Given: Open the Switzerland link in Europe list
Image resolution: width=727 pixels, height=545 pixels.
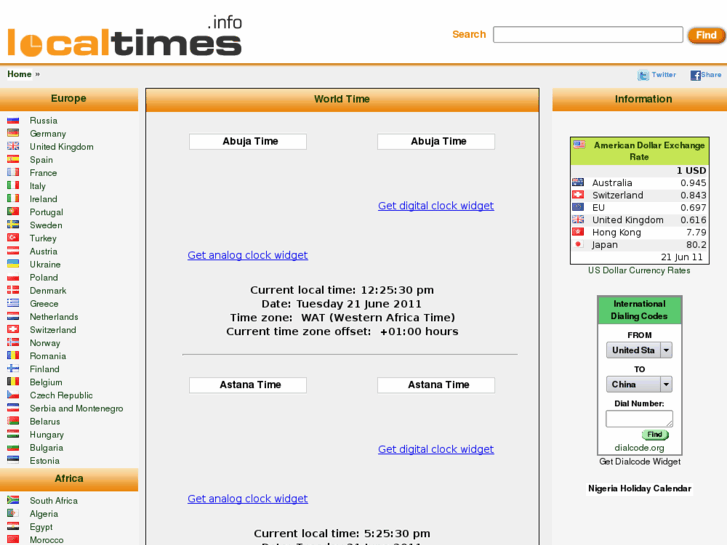Looking at the screenshot, I should click(x=53, y=330).
